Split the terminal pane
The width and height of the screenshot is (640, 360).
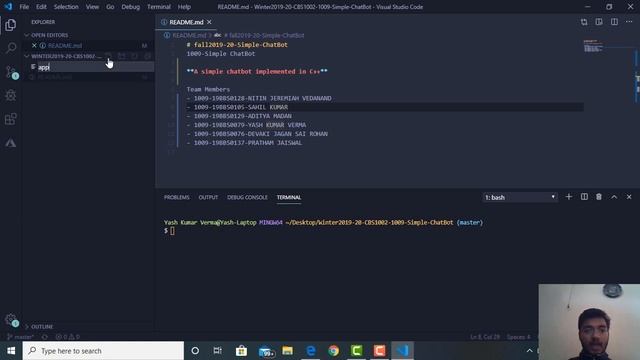coord(584,197)
